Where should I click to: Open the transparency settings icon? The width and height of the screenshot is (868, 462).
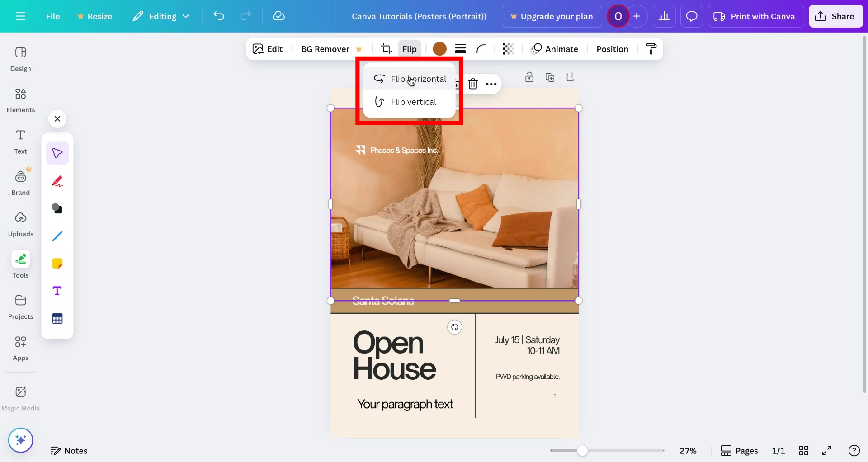pyautogui.click(x=508, y=49)
